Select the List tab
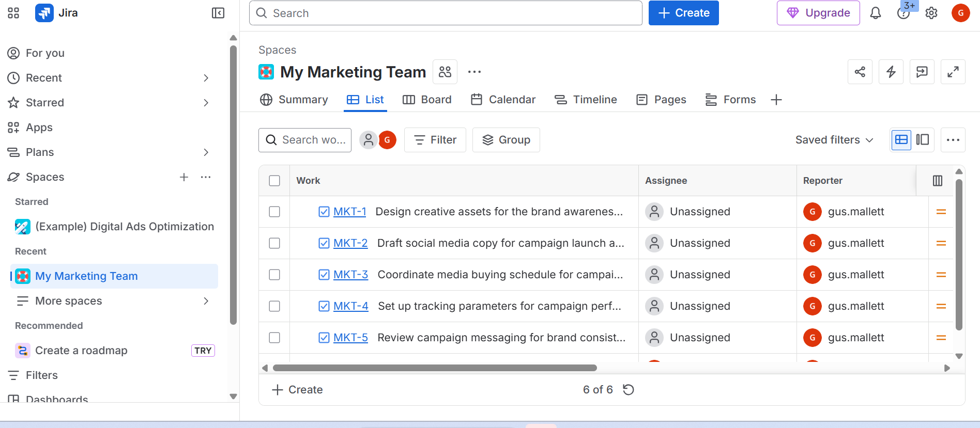Viewport: 980px width, 428px height. (x=365, y=100)
